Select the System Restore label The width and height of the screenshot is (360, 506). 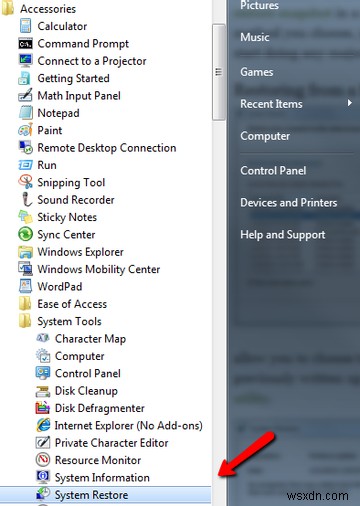coord(91,495)
